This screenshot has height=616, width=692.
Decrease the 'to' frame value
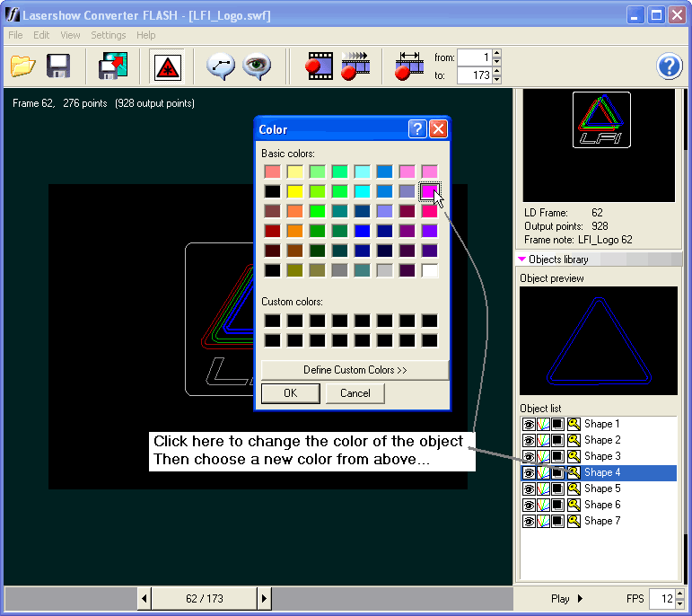tap(497, 79)
